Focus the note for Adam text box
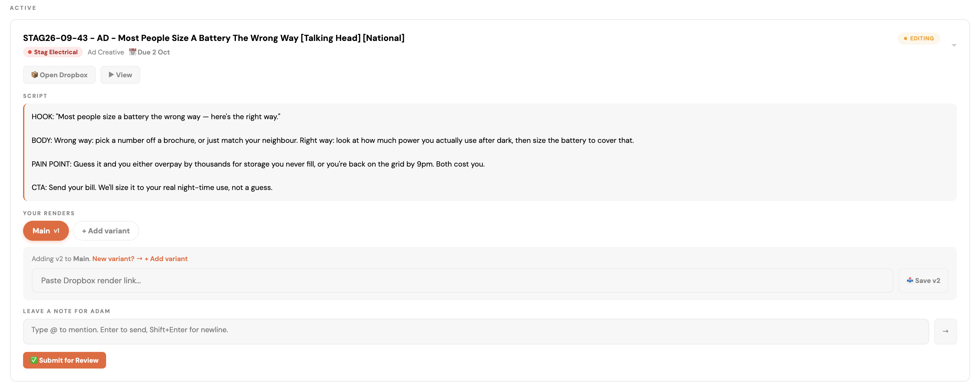980x391 pixels. pos(476,331)
